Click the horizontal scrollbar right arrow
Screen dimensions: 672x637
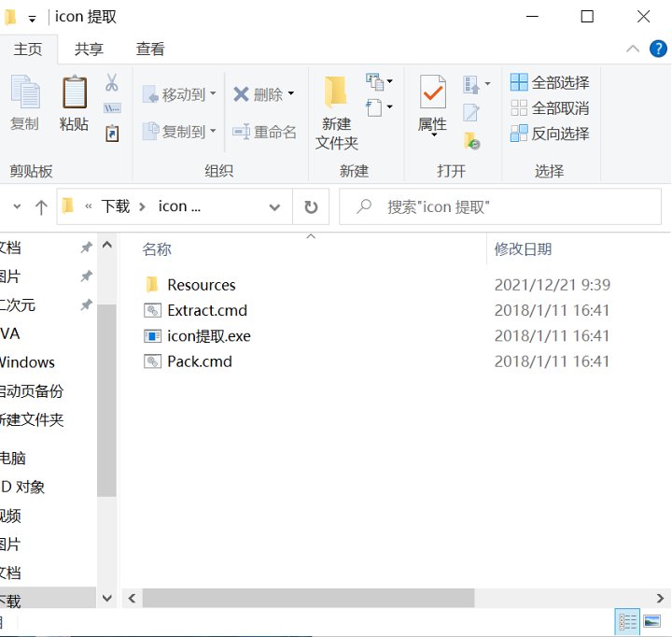pyautogui.click(x=660, y=598)
